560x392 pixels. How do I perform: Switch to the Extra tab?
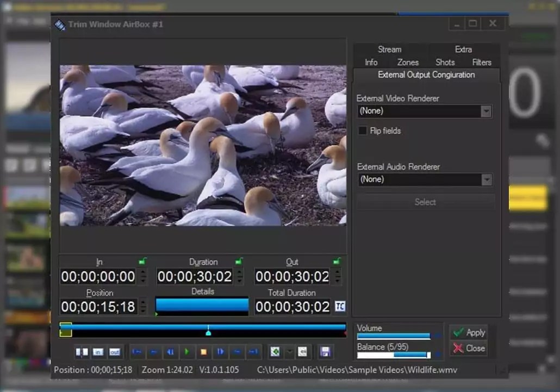point(463,49)
